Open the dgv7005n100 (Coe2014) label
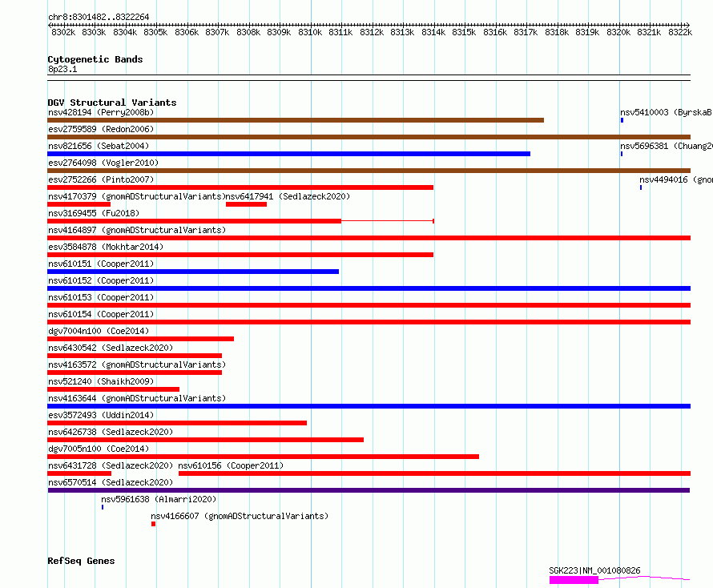Image resolution: width=713 pixels, height=588 pixels. click(x=99, y=449)
